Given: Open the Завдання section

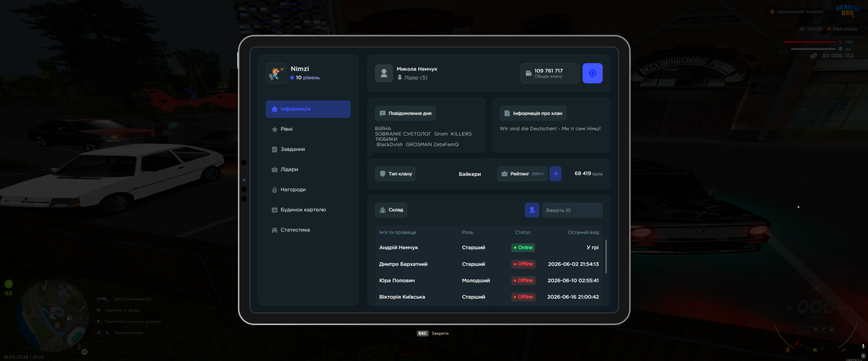Looking at the screenshot, I should point(308,149).
